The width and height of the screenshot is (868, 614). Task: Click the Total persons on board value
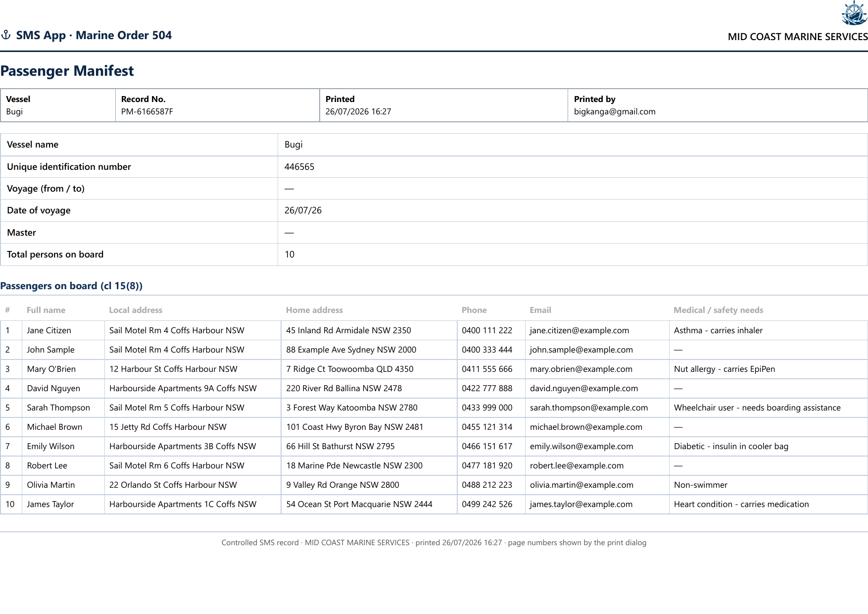click(x=289, y=255)
